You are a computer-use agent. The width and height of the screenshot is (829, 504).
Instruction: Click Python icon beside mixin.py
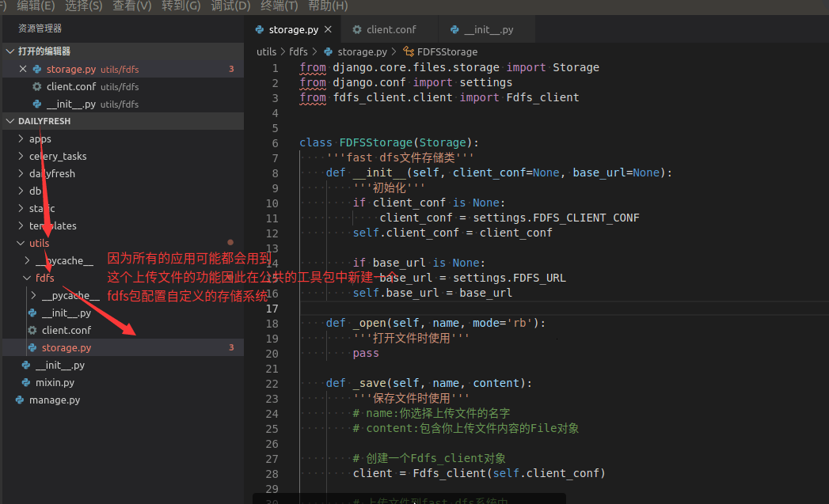click(x=26, y=382)
